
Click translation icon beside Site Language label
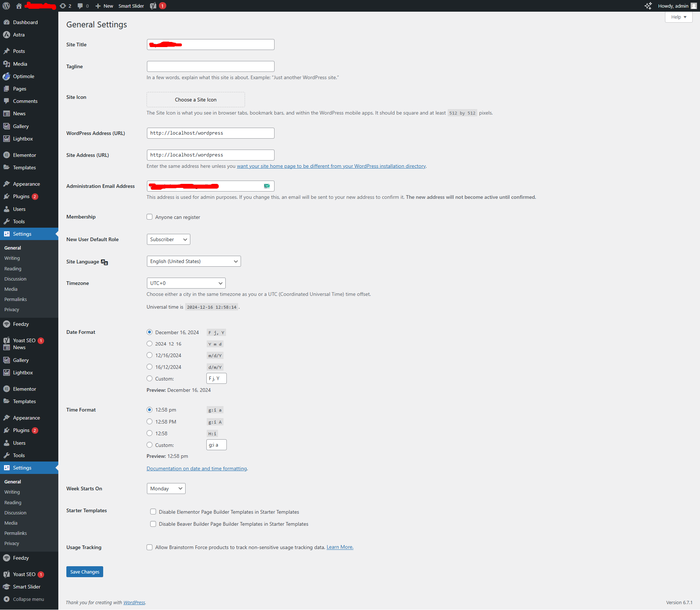[x=105, y=262]
